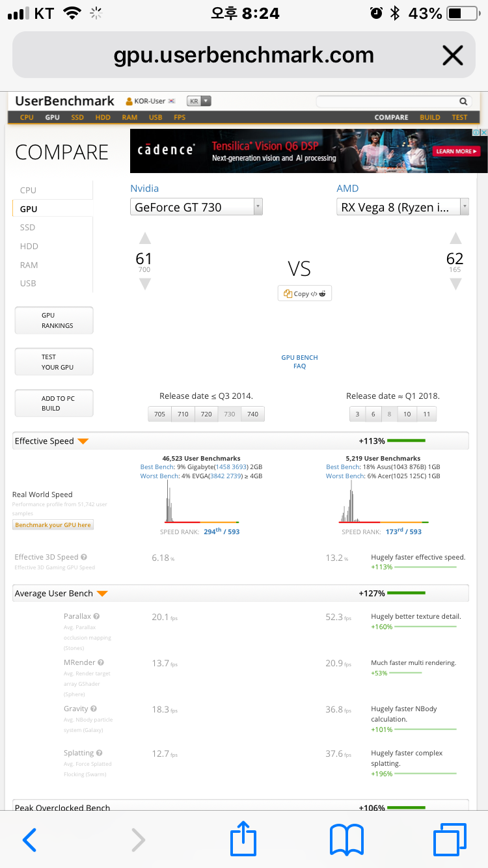
Task: Click the site search input field
Action: [386, 102]
